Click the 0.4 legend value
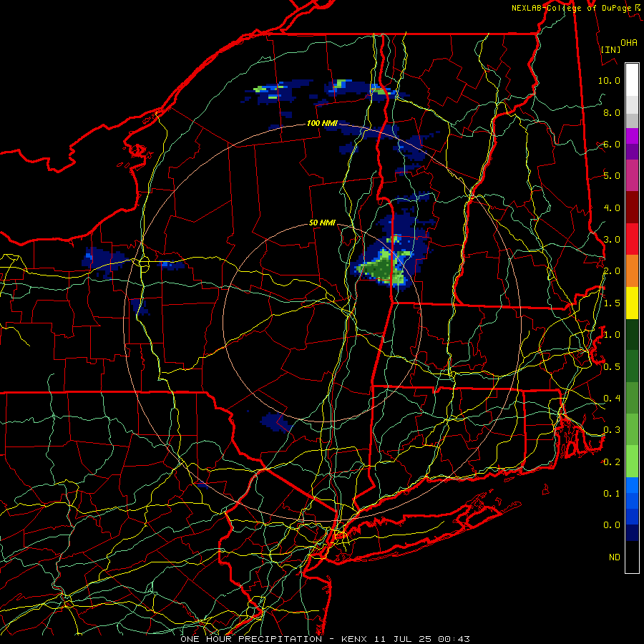The width and height of the screenshot is (644, 644). 612,399
